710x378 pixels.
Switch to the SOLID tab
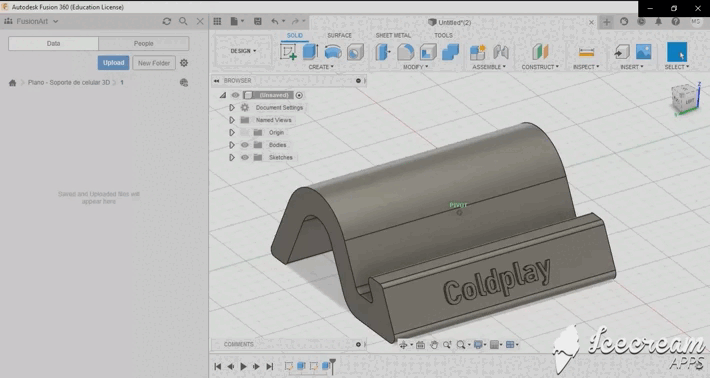[295, 35]
